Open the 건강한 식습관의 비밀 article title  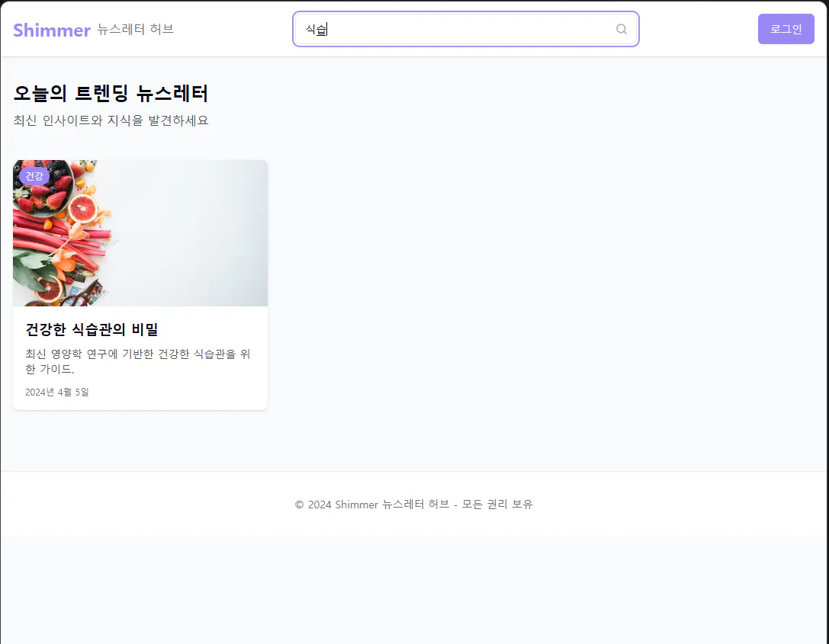(x=92, y=330)
